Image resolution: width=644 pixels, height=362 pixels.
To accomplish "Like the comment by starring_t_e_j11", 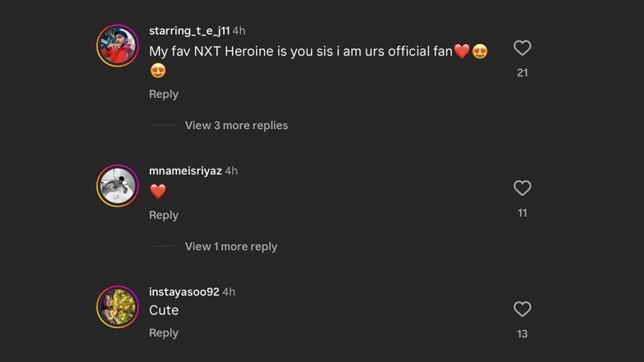I will tap(522, 48).
